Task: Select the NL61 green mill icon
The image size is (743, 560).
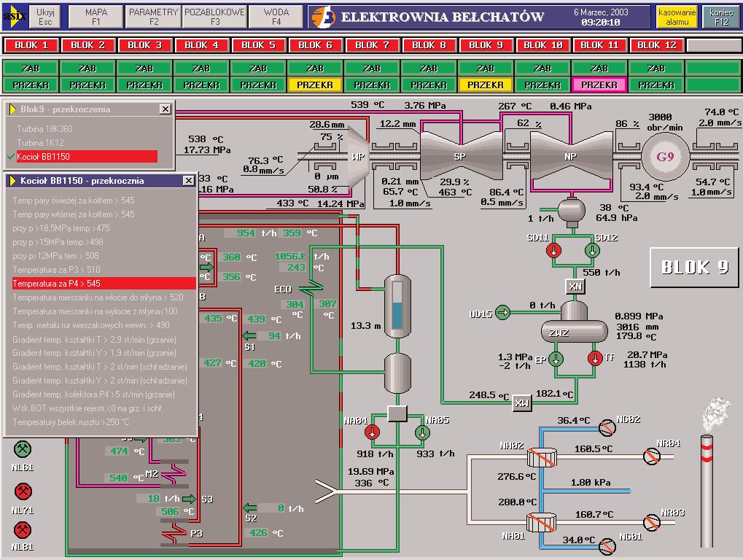Action: (23, 448)
